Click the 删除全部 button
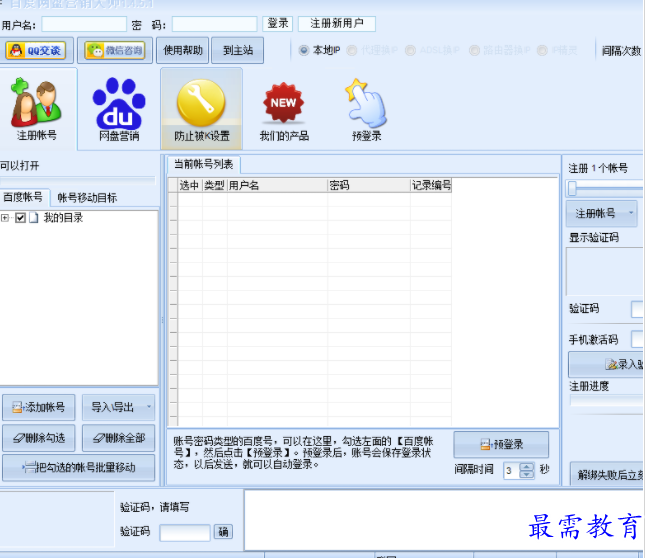650x558 pixels. point(119,438)
